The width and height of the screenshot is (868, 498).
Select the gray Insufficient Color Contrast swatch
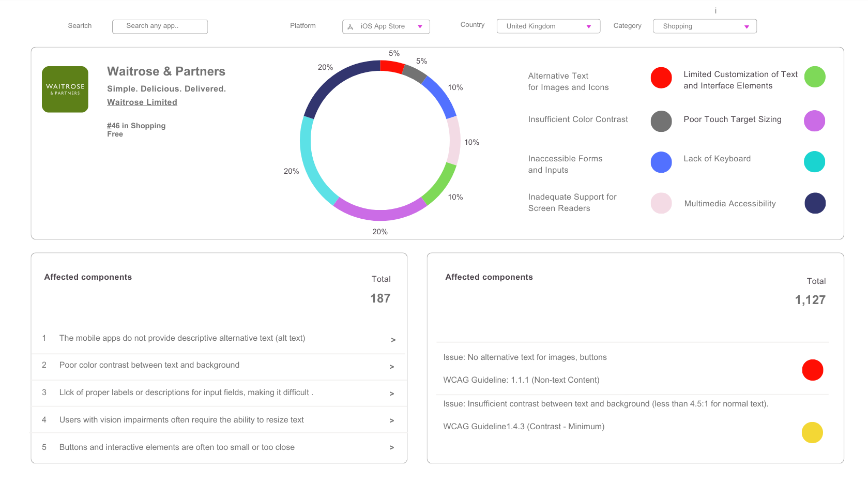[x=661, y=121]
